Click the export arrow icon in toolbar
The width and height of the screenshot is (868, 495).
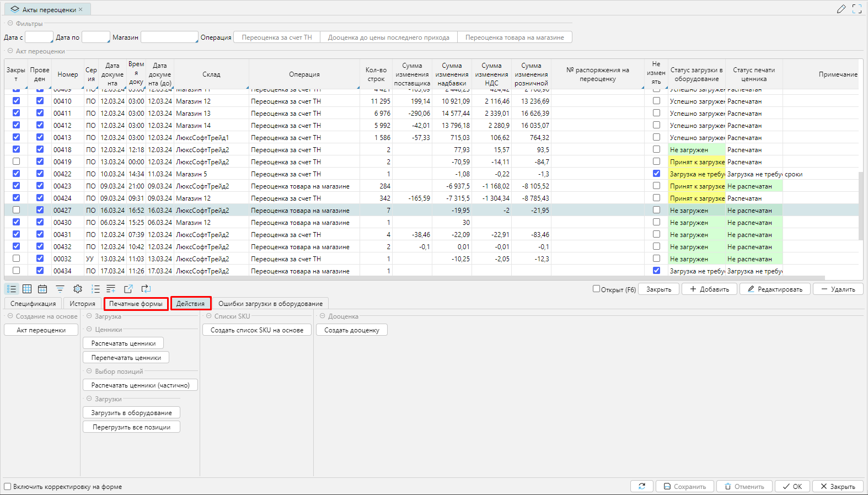click(x=128, y=289)
